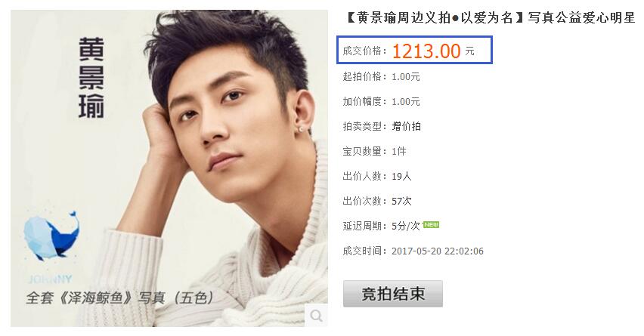Select the final price 1213.00
The width and height of the screenshot is (644, 336).
426,51
